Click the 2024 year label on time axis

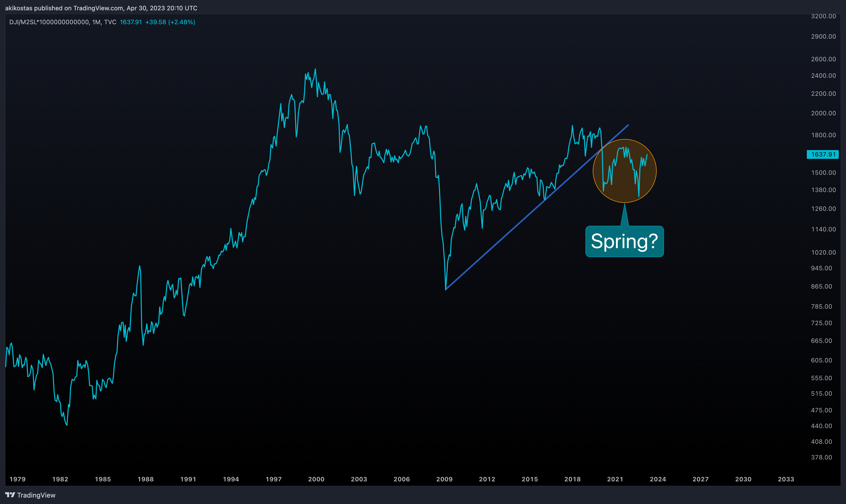point(658,480)
